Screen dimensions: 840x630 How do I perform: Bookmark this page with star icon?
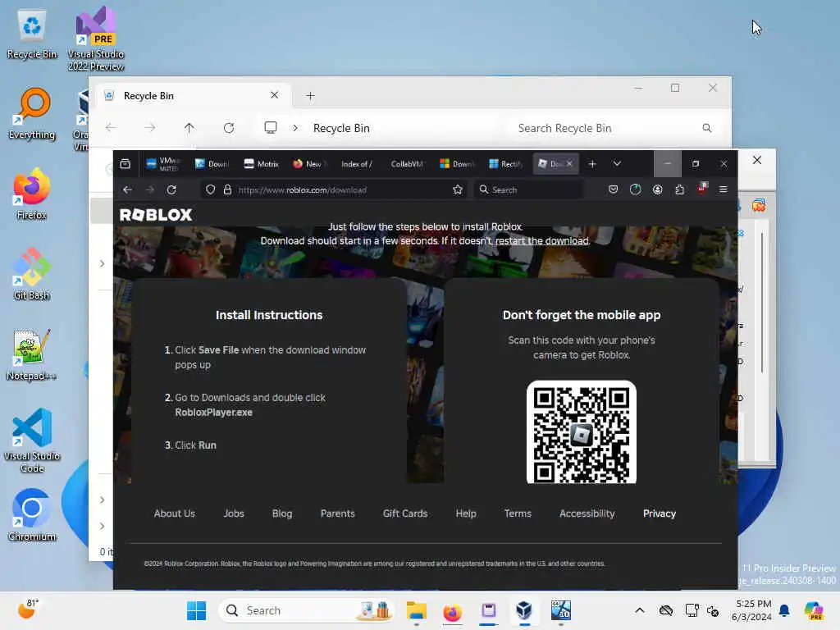[458, 189]
